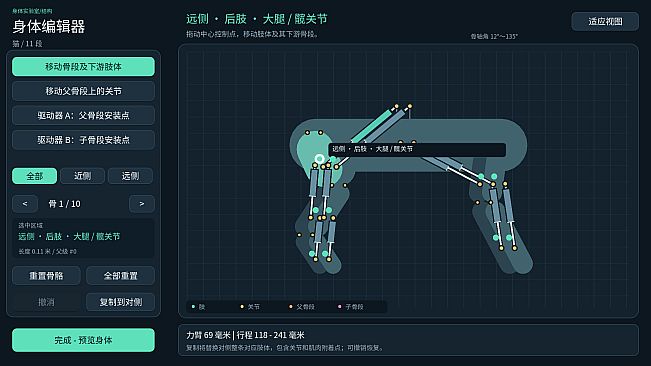This screenshot has width=651, height=366.
Task: Click the 适应视图 fit view button
Action: click(x=605, y=22)
